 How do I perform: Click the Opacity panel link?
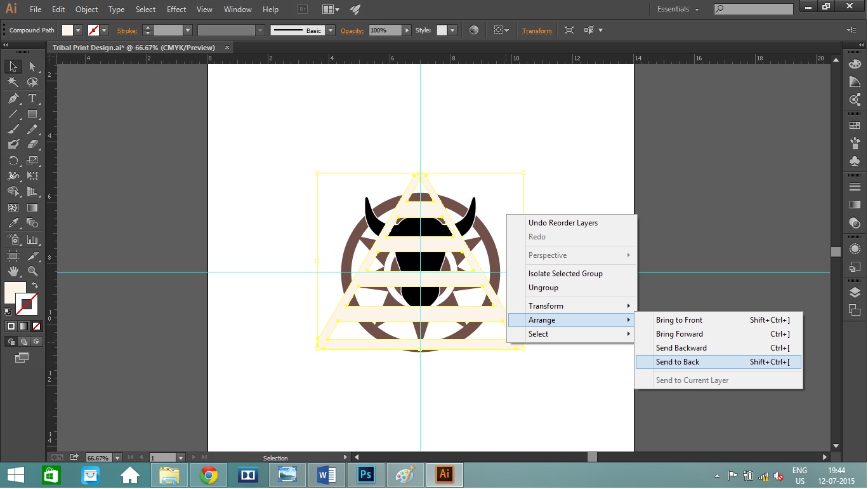pyautogui.click(x=352, y=30)
